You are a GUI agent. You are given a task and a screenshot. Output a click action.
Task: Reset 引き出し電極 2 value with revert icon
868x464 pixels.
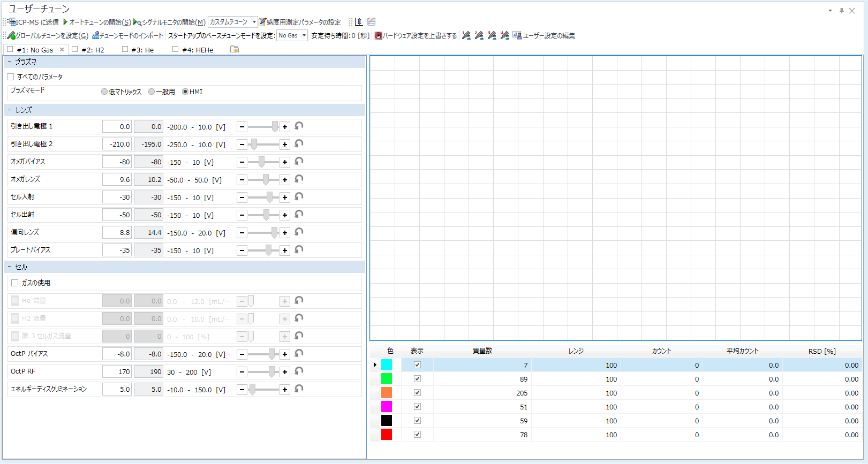(x=299, y=144)
